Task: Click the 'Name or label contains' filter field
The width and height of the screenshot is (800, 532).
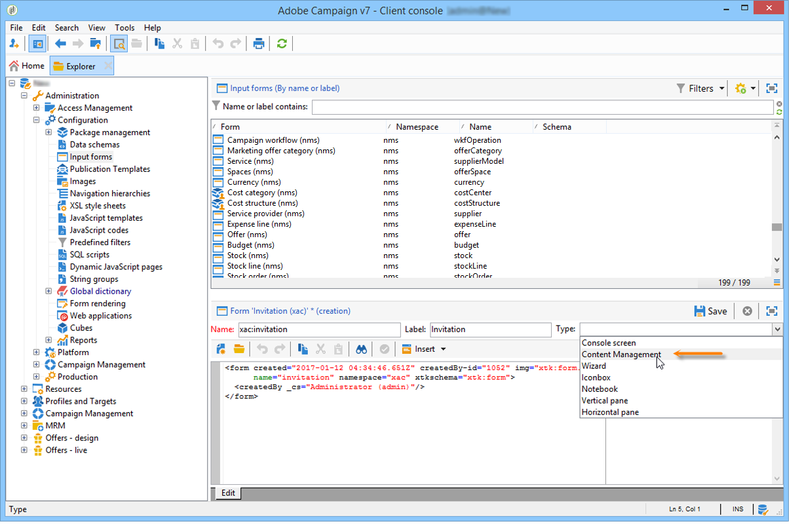Action: pyautogui.click(x=542, y=107)
